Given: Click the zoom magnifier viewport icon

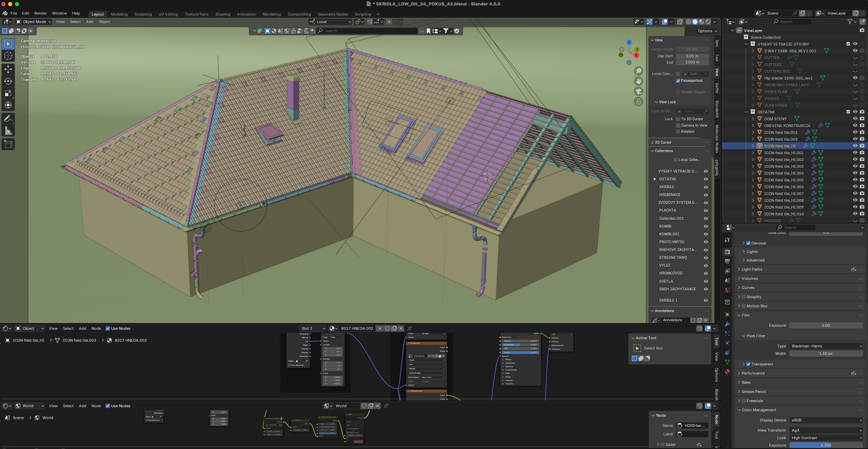Looking at the screenshot, I should 639,71.
